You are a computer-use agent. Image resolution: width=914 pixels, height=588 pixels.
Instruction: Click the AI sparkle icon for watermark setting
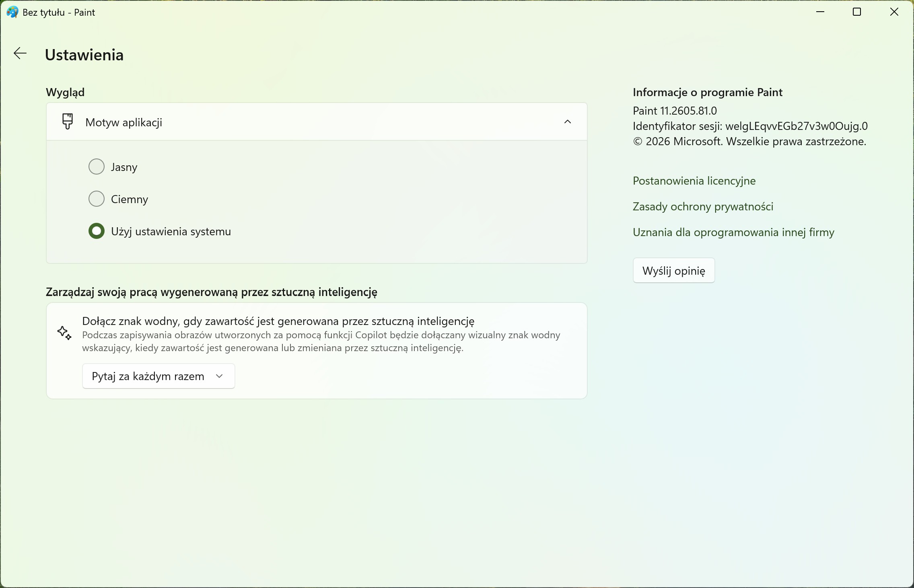[x=64, y=333]
